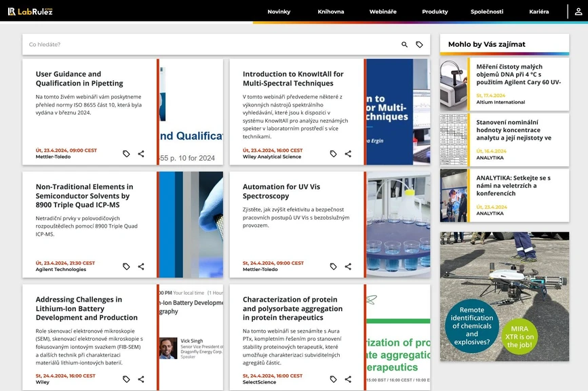Click the KnowItAll webinar blue preview image
The width and height of the screenshot is (588, 391).
398,112
